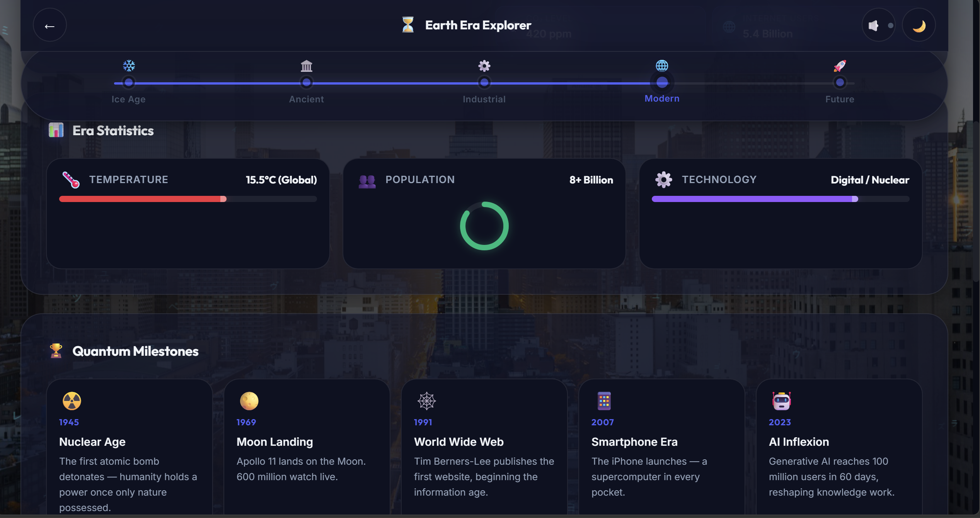This screenshot has width=980, height=518.
Task: Click the World Wide Web spiderweb icon
Action: (426, 401)
